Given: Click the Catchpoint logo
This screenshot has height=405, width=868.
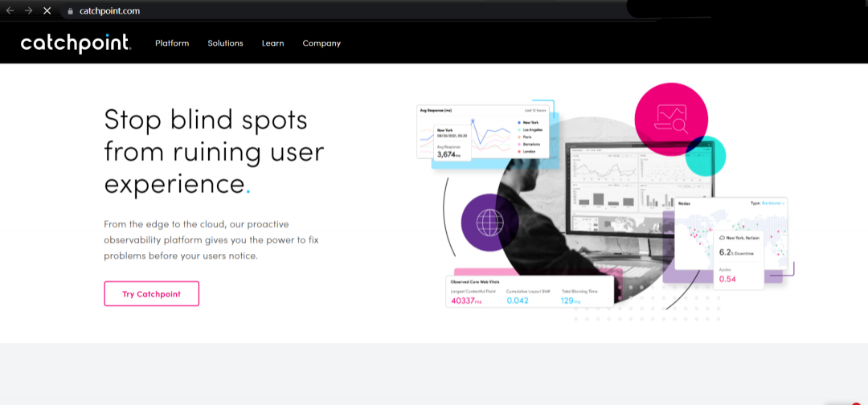Looking at the screenshot, I should coord(76,43).
